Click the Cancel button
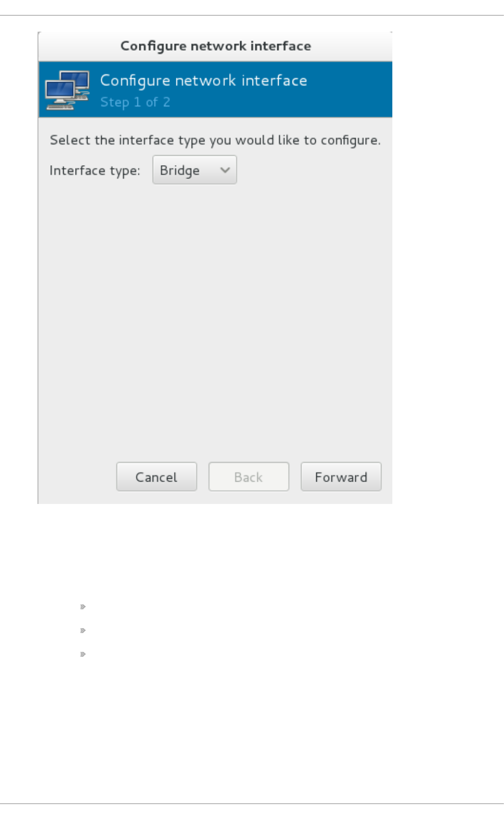 click(157, 477)
